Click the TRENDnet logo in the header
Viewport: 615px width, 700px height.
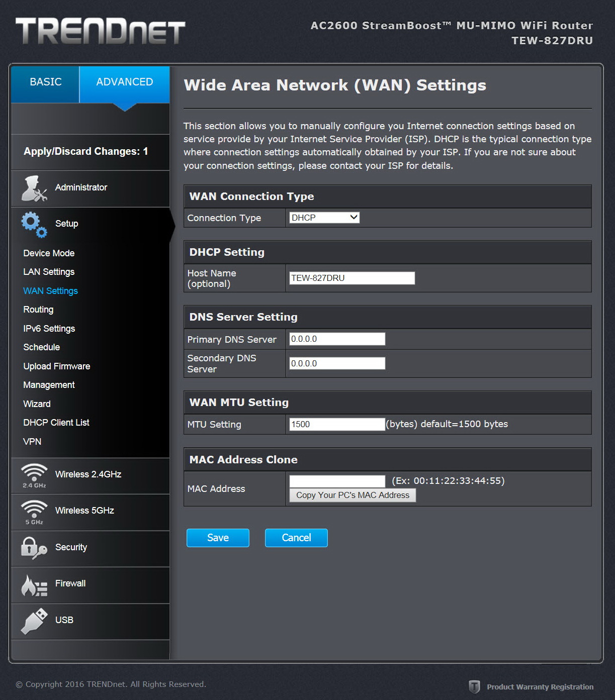(x=101, y=31)
